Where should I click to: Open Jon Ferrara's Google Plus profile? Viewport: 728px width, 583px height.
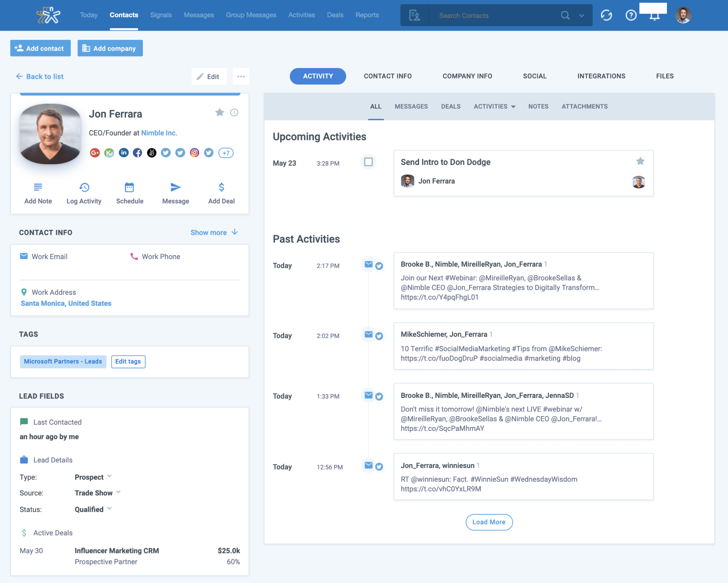click(95, 153)
